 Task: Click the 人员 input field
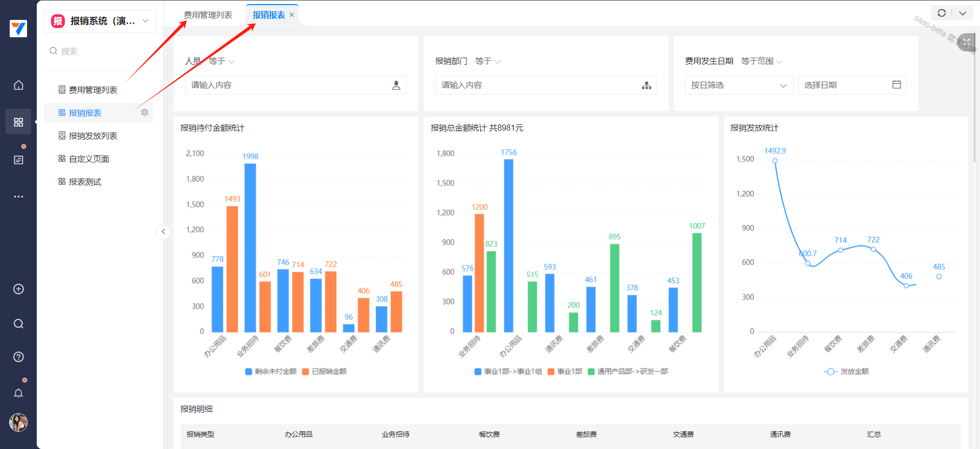coord(288,85)
